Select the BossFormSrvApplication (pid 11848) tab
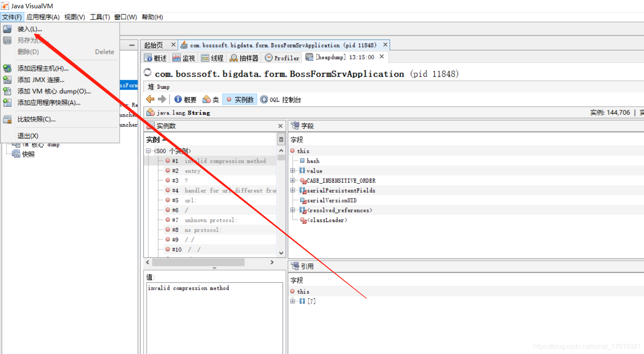644x354 pixels. [283, 45]
